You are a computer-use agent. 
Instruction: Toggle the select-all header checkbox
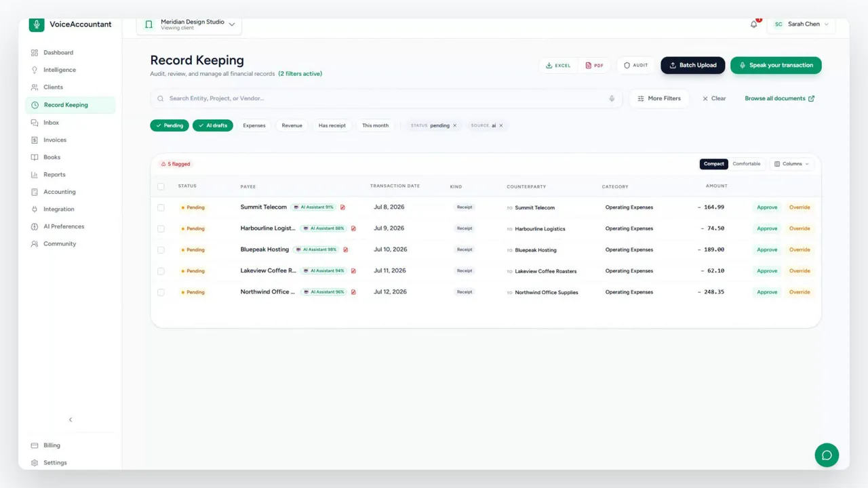(x=161, y=186)
